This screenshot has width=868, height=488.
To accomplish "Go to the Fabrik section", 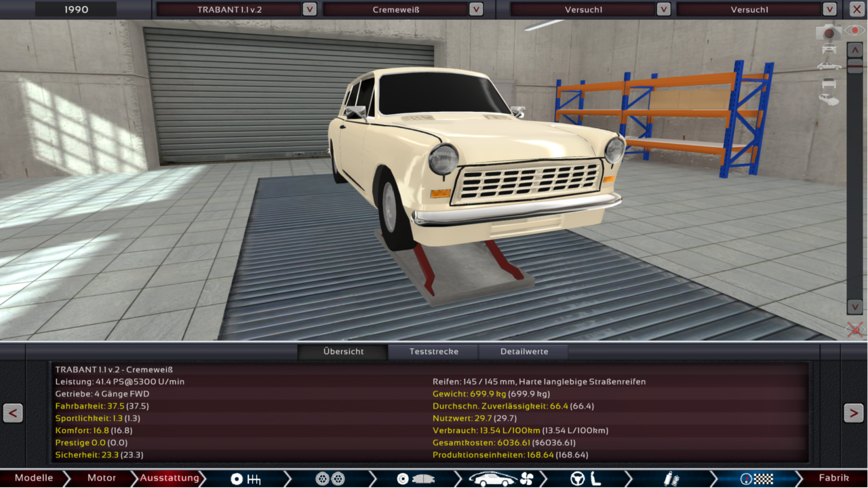I will pyautogui.click(x=833, y=479).
